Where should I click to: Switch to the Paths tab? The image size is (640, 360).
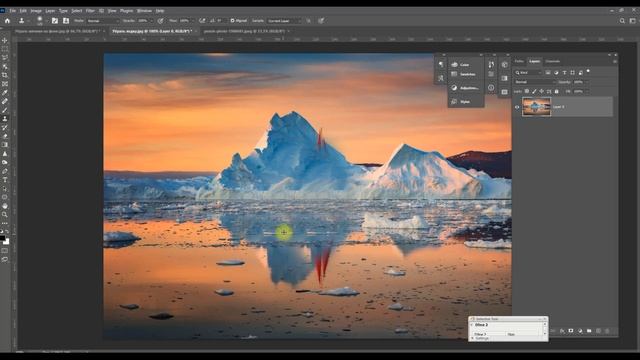click(519, 61)
